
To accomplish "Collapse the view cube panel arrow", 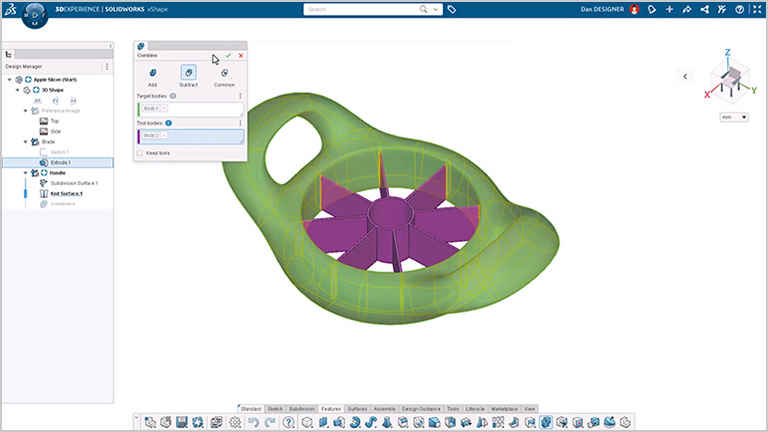I will 685,76.
